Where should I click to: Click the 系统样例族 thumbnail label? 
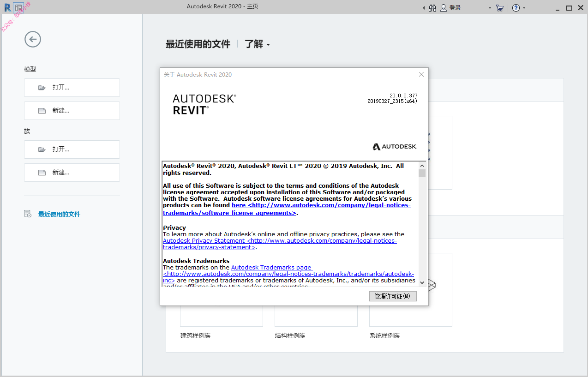pyautogui.click(x=384, y=335)
